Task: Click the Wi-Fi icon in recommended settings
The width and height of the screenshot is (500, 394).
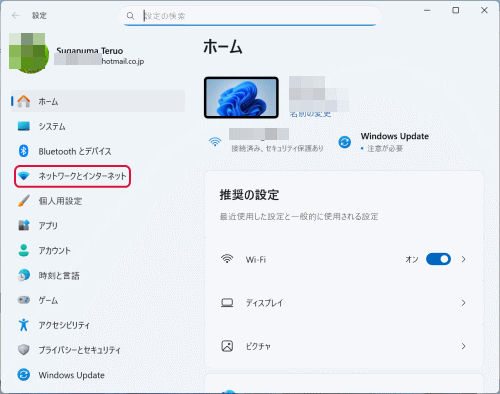Action: 227,259
